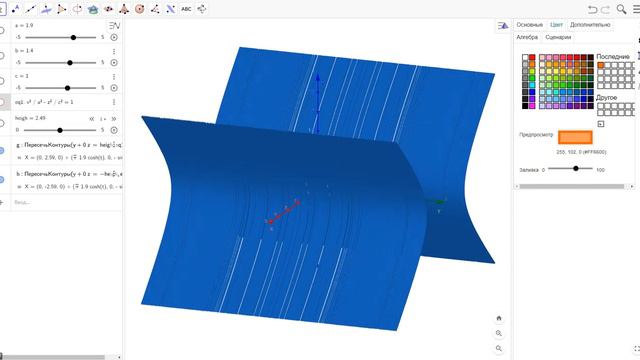Select the Pyramid tool
The image size is (640, 360).
point(124,9)
